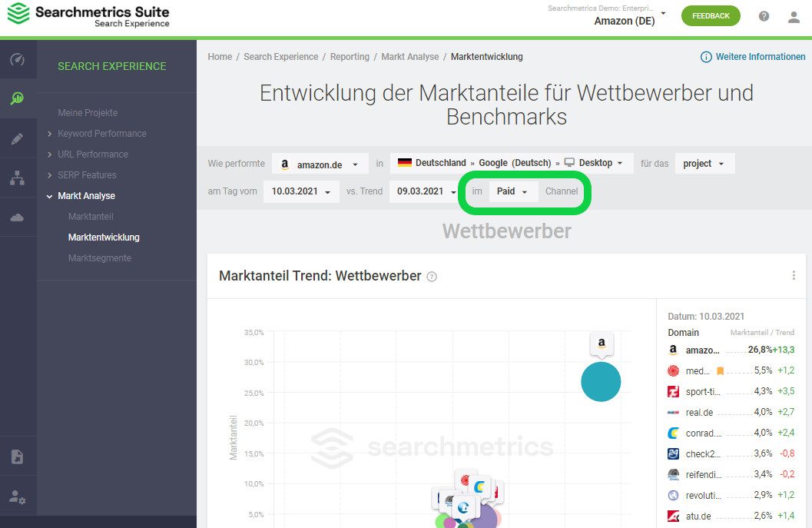Open the amazon.de domain dropdown
Image resolution: width=812 pixels, height=528 pixels.
pyautogui.click(x=320, y=164)
